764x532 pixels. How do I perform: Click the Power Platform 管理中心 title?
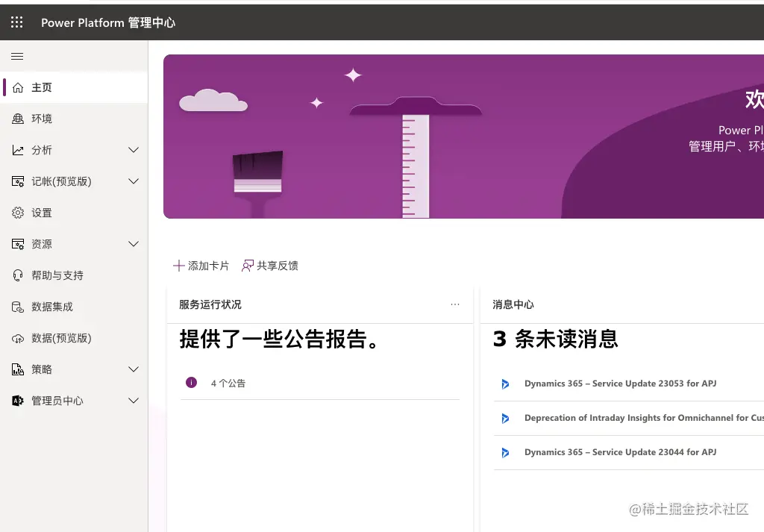pyautogui.click(x=108, y=22)
